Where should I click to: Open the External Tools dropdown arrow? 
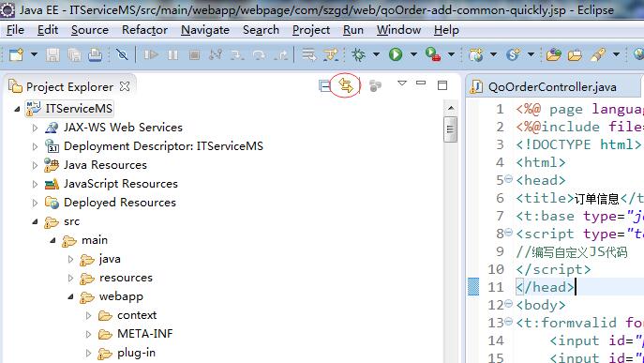point(451,54)
